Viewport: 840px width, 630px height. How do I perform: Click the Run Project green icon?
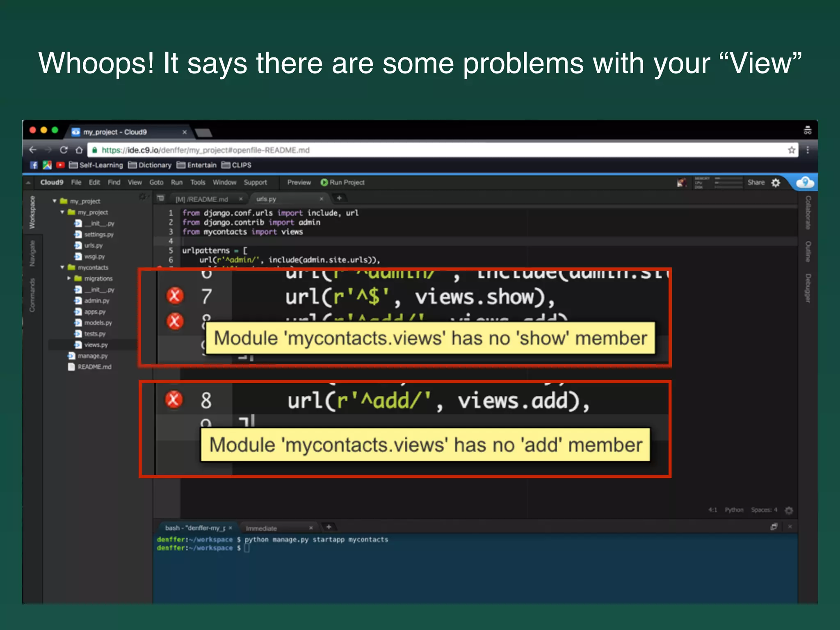click(x=324, y=183)
